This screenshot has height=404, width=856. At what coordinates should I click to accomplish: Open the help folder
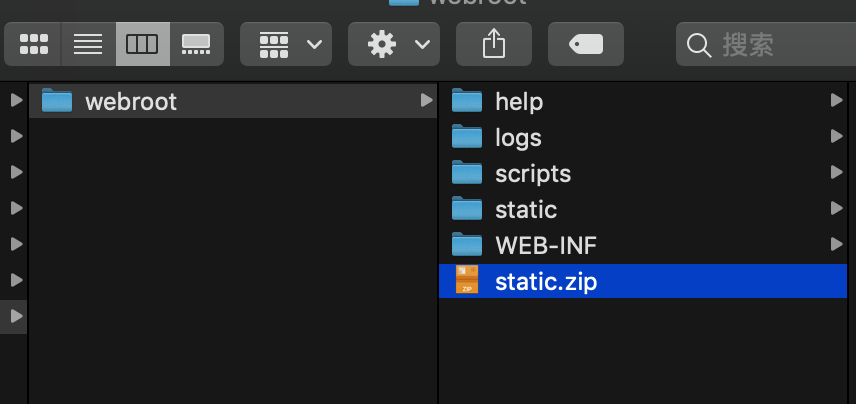(519, 101)
